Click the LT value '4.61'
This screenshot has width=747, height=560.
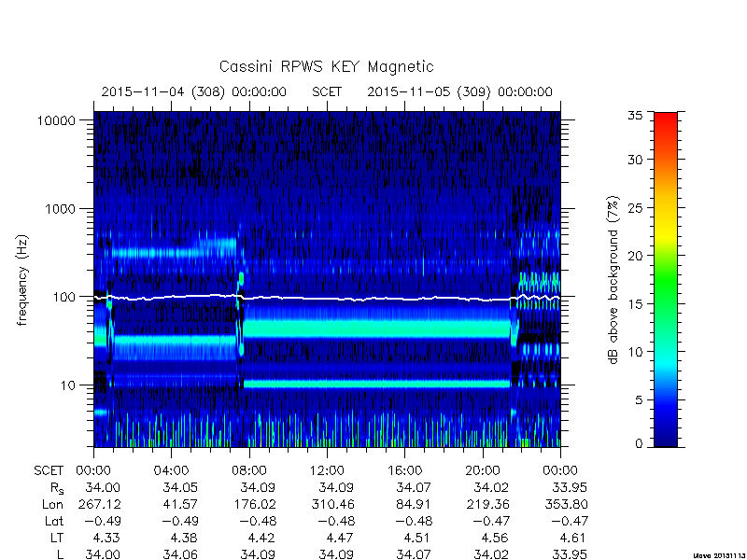(x=571, y=539)
